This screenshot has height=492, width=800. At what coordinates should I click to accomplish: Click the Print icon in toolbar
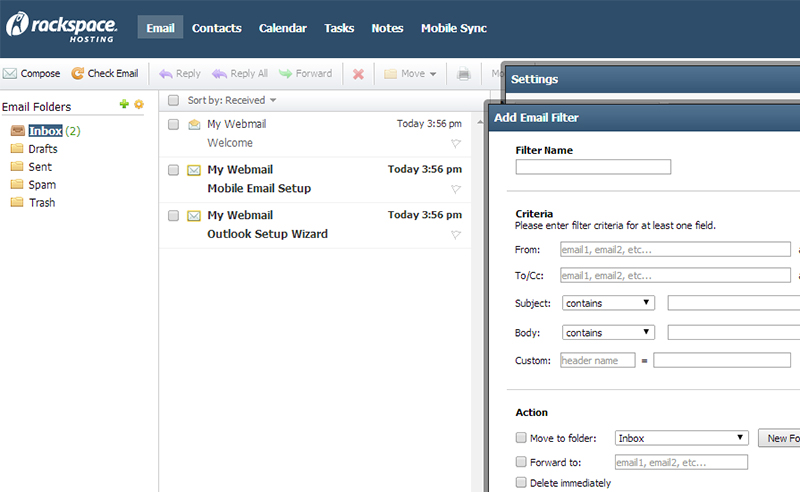point(464,73)
